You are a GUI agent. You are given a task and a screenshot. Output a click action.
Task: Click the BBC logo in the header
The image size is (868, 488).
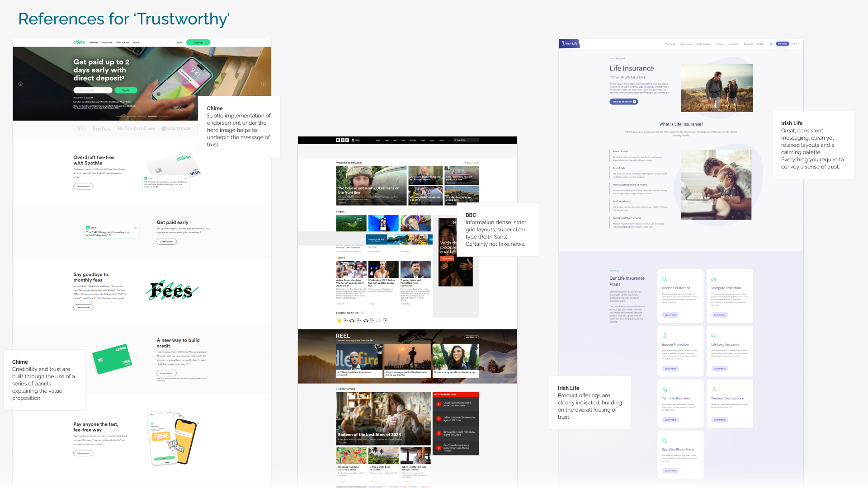point(343,140)
